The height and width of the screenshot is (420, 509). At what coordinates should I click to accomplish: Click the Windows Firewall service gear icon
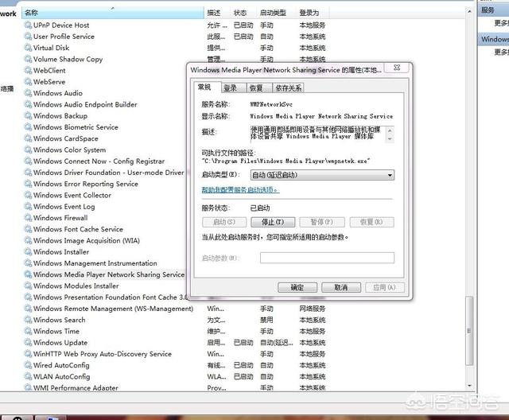click(x=28, y=218)
